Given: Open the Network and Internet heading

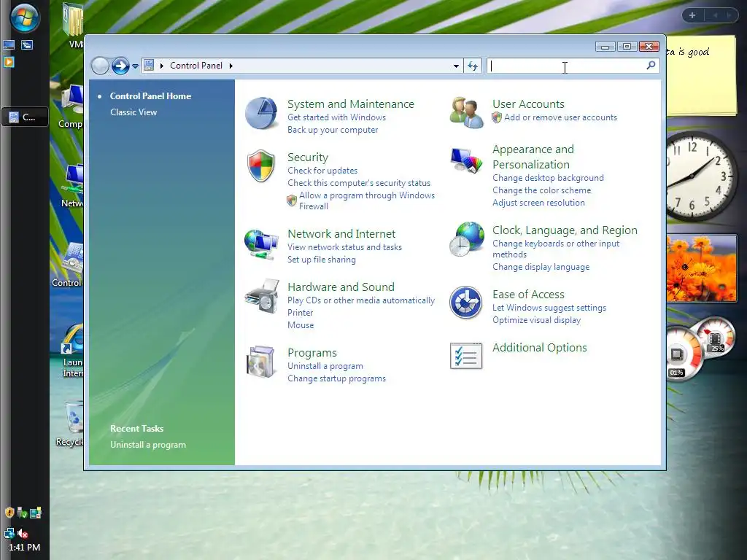Looking at the screenshot, I should tap(341, 234).
